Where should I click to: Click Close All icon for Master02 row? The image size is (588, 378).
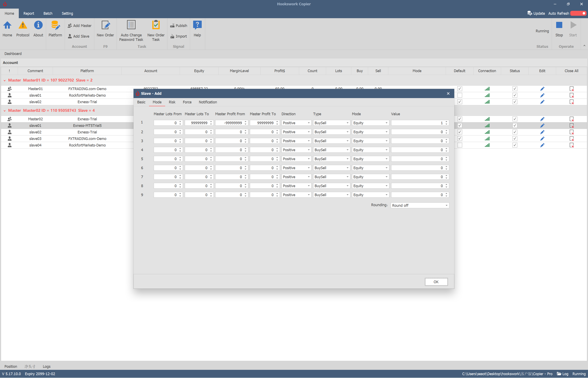pyautogui.click(x=572, y=119)
